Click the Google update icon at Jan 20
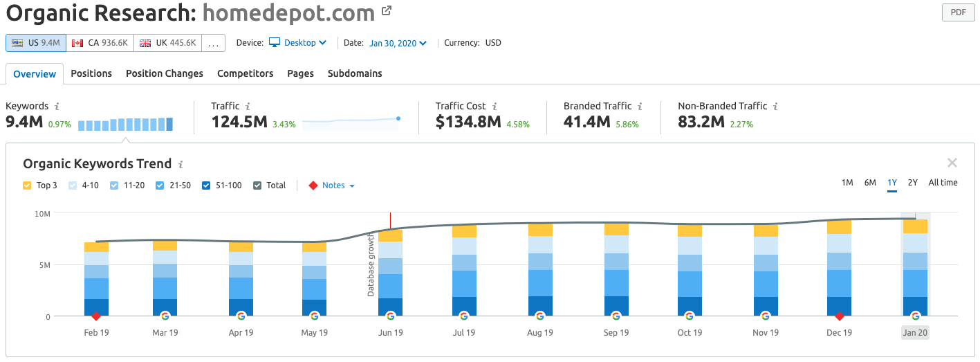The image size is (980, 362). 915,316
